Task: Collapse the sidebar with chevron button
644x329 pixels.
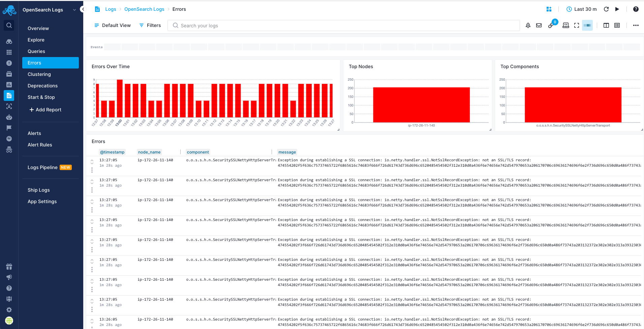Action: coord(83,9)
